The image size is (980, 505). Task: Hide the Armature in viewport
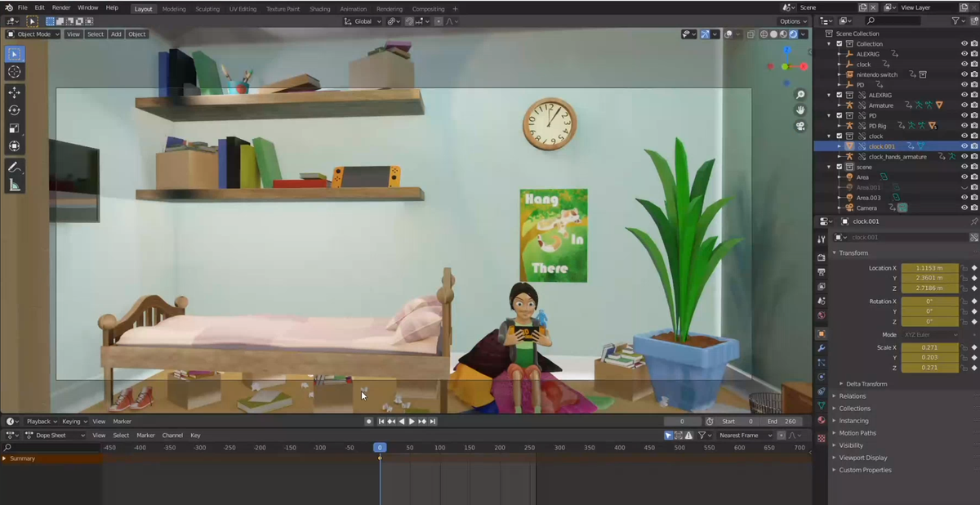pyautogui.click(x=964, y=105)
